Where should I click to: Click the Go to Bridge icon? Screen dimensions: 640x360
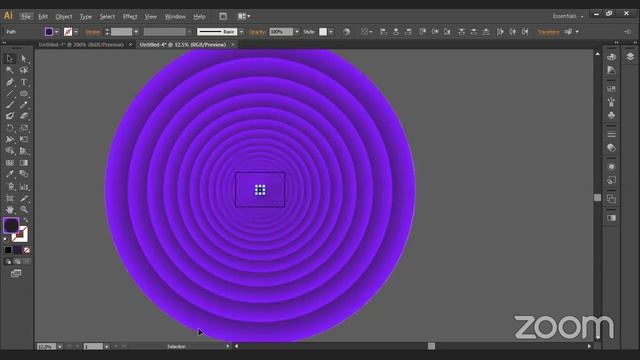coord(223,16)
